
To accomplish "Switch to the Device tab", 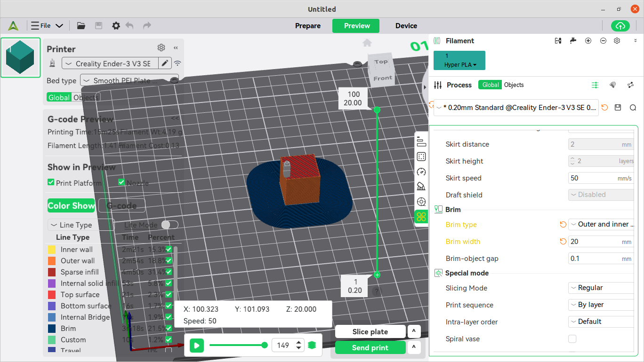I will (406, 26).
